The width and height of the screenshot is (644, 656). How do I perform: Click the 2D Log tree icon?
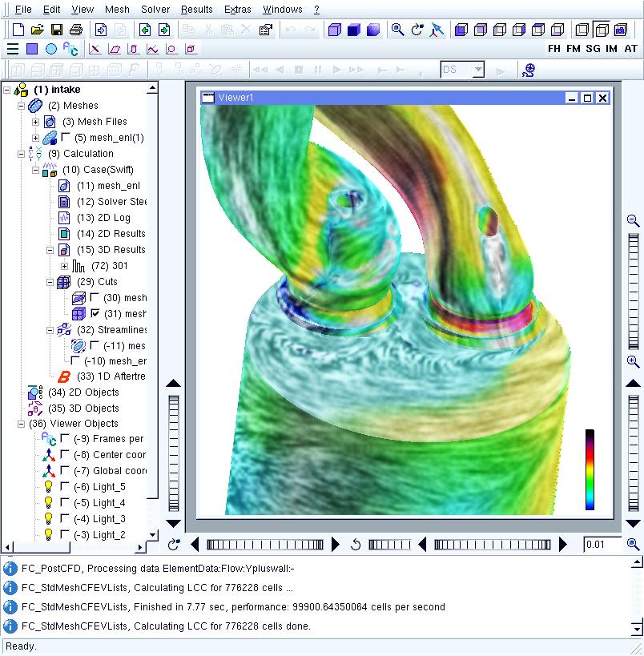coord(65,218)
